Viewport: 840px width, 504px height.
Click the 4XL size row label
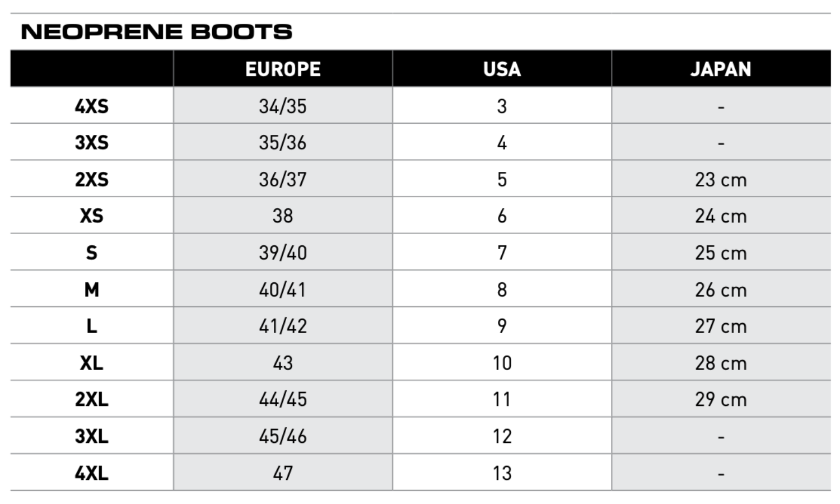click(x=92, y=473)
